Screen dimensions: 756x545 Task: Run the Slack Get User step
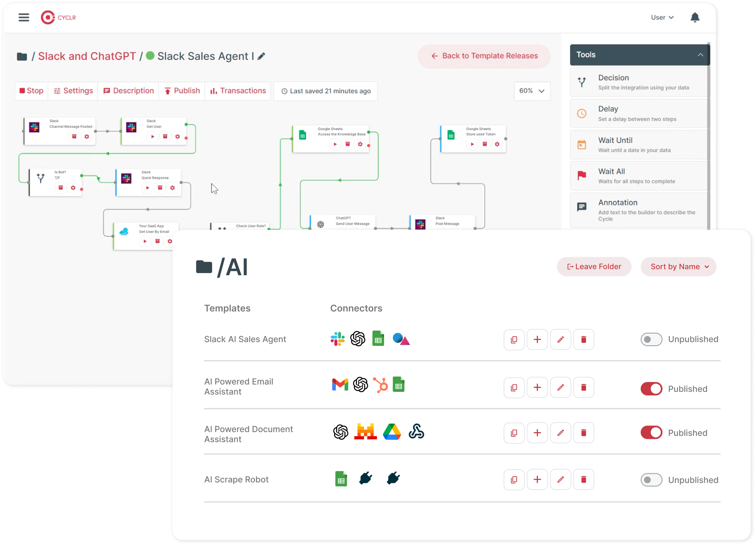click(x=153, y=136)
